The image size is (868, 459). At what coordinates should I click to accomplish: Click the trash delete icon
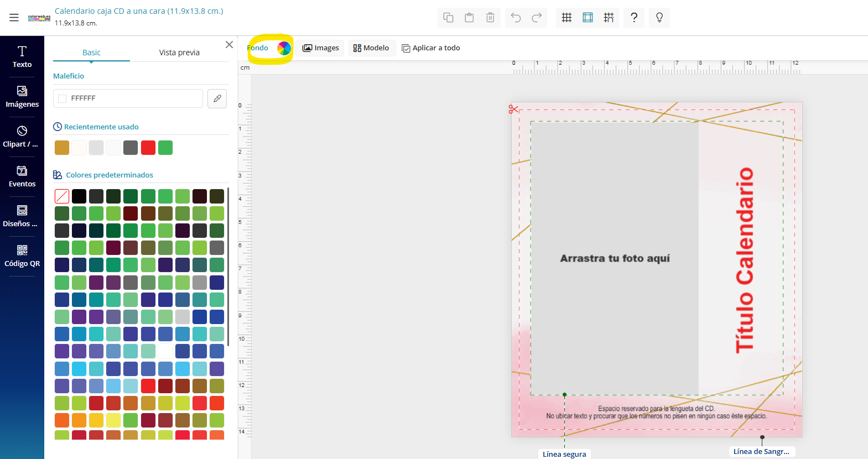(x=490, y=18)
